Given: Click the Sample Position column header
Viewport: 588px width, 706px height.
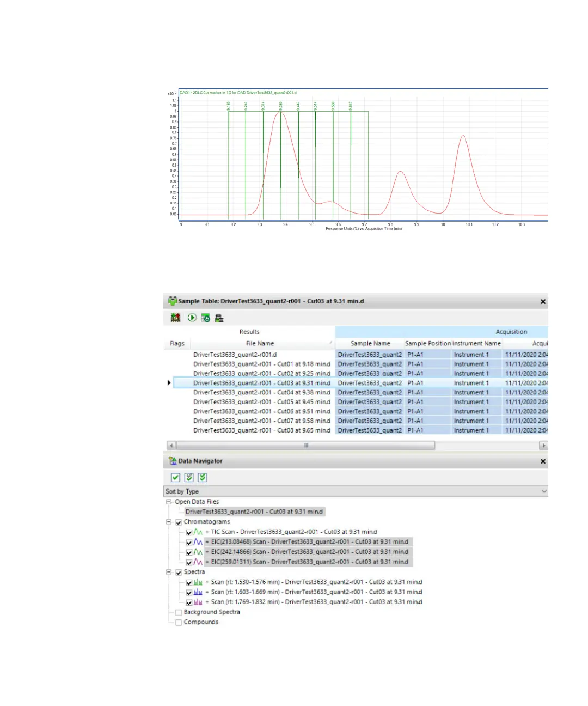Looking at the screenshot, I should [x=427, y=343].
